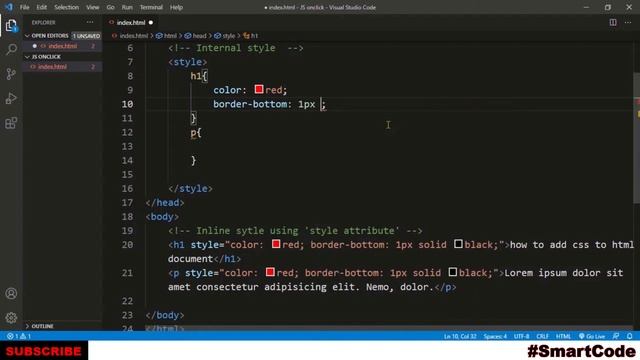Open the Selection menu
The width and height of the screenshot is (640, 360).
66,7
